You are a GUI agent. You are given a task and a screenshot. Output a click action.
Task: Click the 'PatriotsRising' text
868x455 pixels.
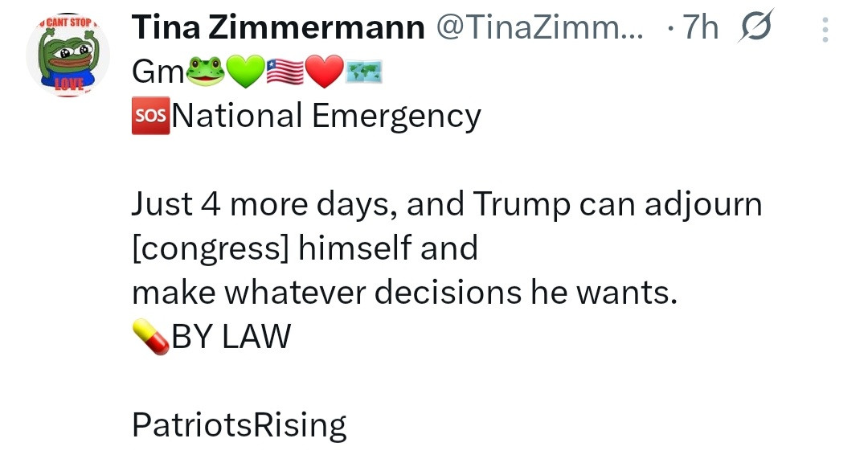(x=239, y=424)
